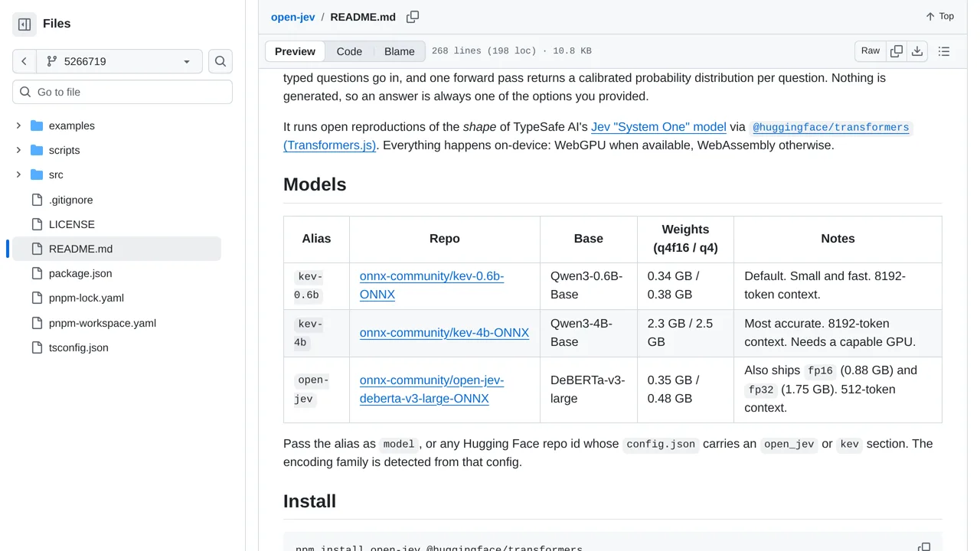This screenshot has width=980, height=551.
Task: Switch to the Code tab
Action: click(349, 51)
